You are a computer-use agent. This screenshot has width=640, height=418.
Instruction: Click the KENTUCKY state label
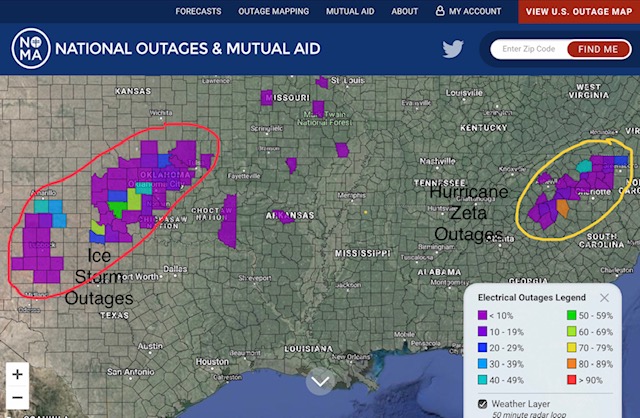tap(484, 128)
